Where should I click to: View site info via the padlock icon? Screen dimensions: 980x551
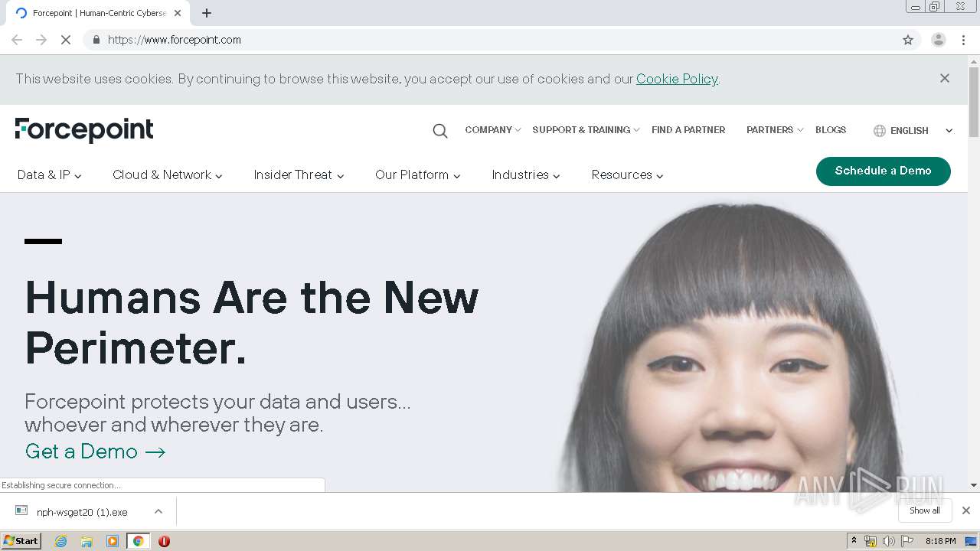click(x=96, y=40)
